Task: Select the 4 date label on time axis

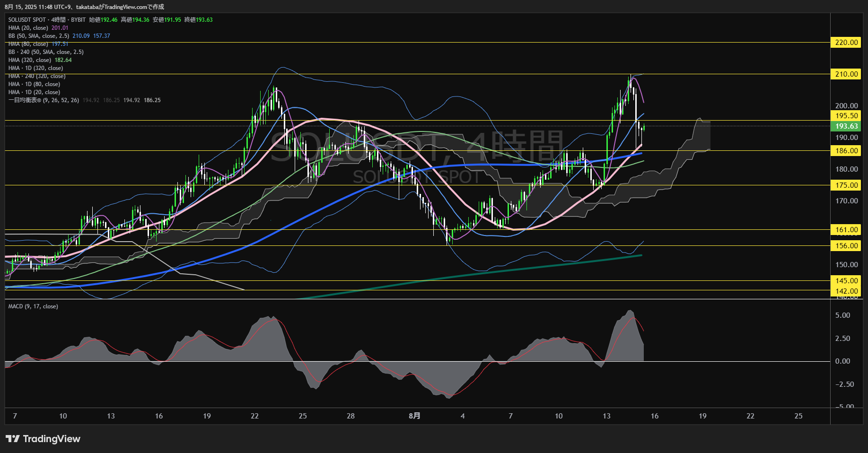Action: point(463,416)
